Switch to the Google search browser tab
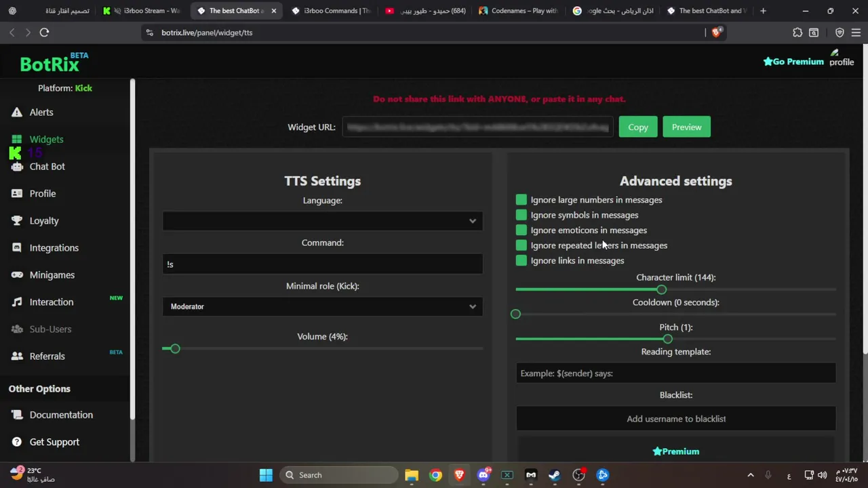 [x=612, y=11]
